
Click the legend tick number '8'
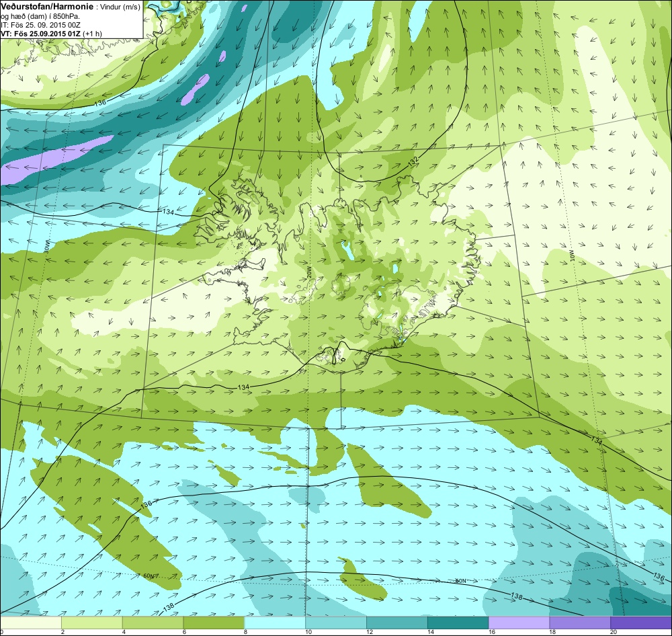245,632
